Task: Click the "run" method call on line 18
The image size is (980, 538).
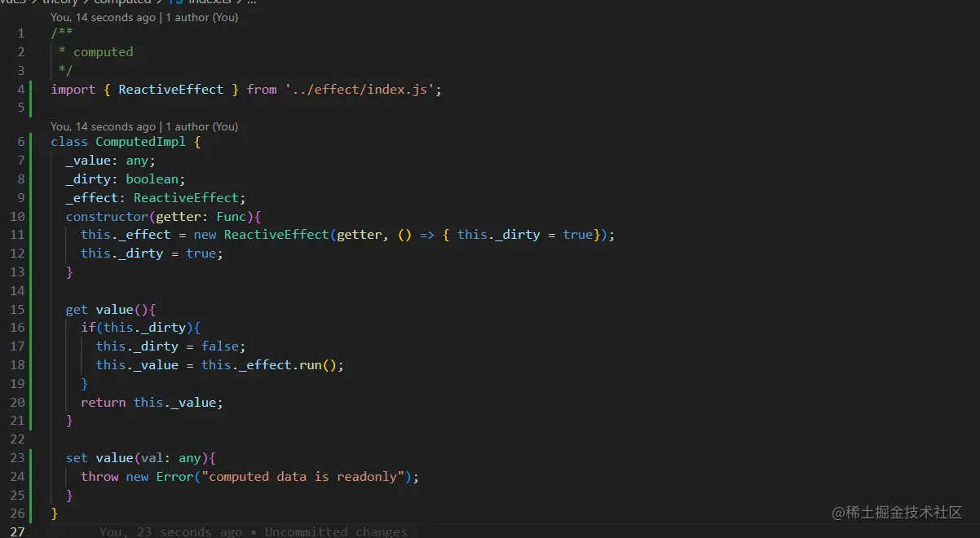Action: pos(310,365)
